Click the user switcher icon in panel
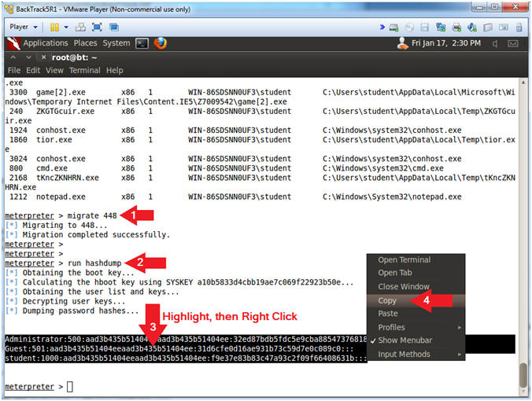 point(402,43)
